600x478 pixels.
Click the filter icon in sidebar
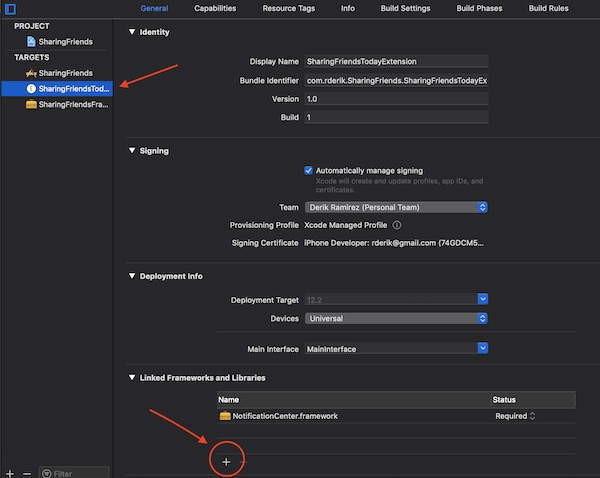(x=47, y=473)
